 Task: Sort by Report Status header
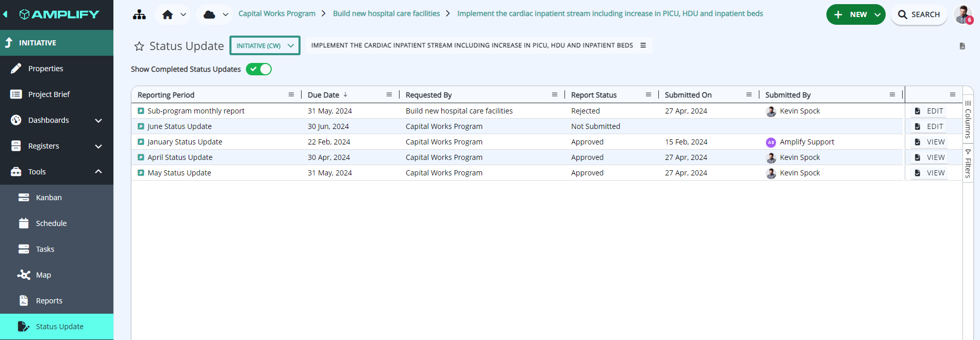594,95
